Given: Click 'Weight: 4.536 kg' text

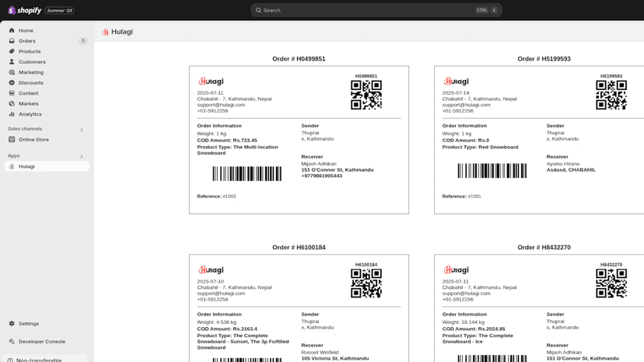Looking at the screenshot, I should click(216, 322).
